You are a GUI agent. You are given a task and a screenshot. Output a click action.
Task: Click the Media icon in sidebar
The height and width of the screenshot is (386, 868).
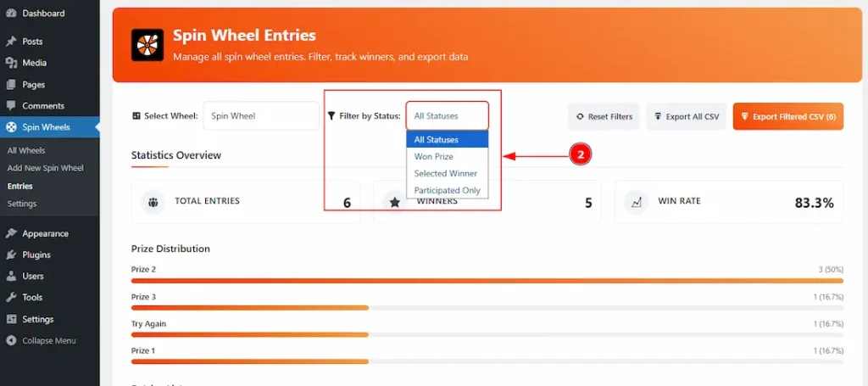click(x=11, y=63)
